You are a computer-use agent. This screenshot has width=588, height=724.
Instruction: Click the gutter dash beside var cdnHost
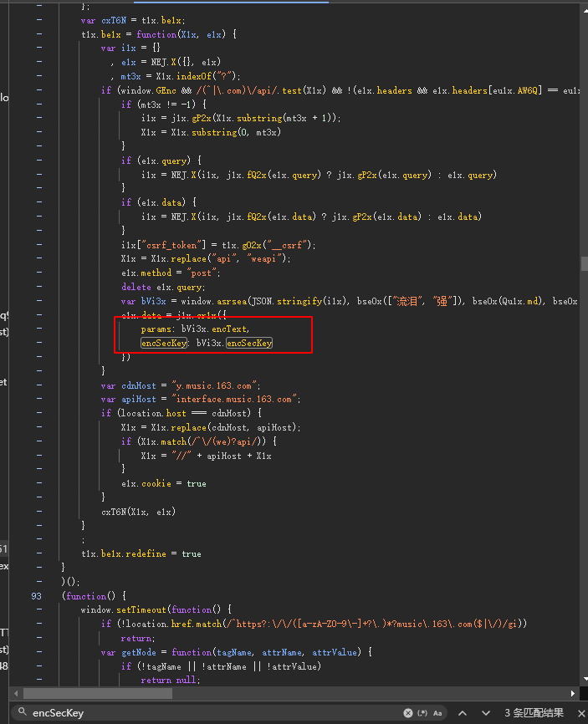[x=38, y=385]
